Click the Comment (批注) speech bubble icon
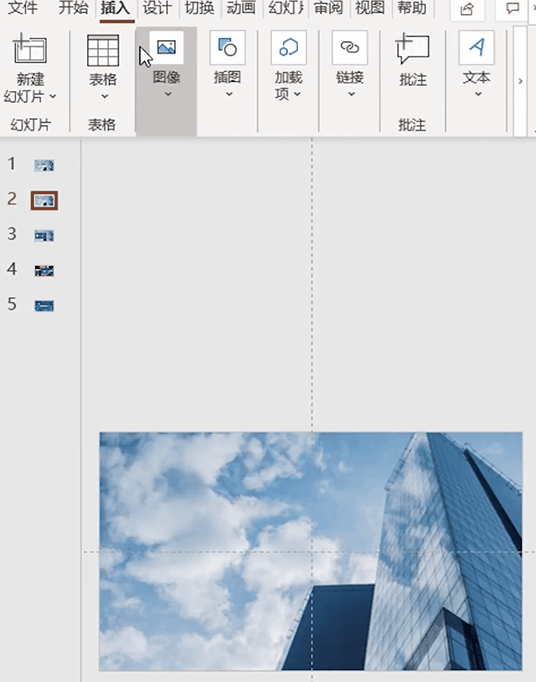 412,49
